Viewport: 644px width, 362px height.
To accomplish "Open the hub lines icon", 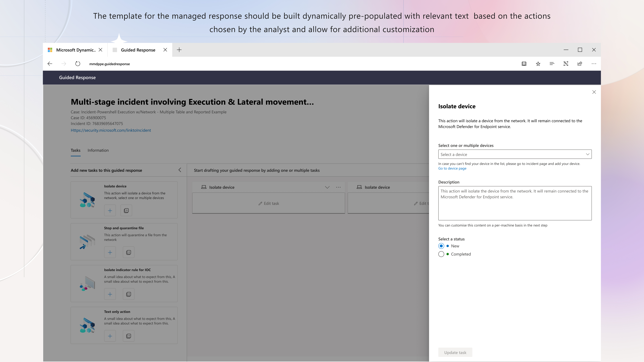I will pos(552,64).
